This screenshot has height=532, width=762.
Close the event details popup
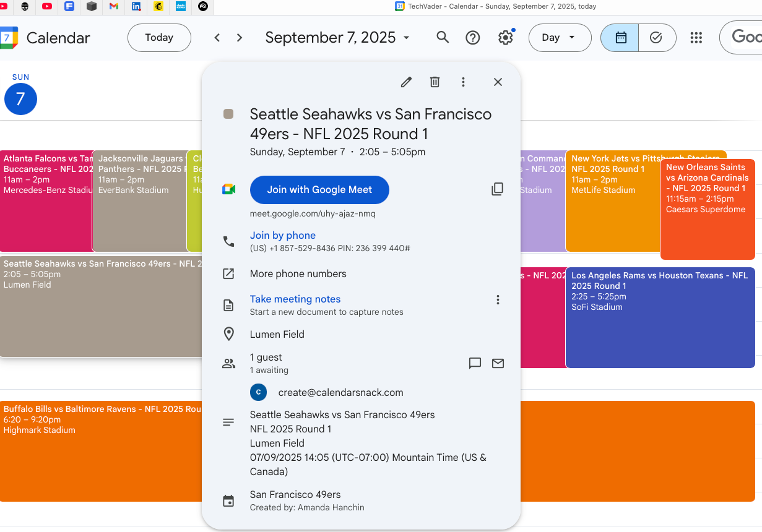point(498,82)
